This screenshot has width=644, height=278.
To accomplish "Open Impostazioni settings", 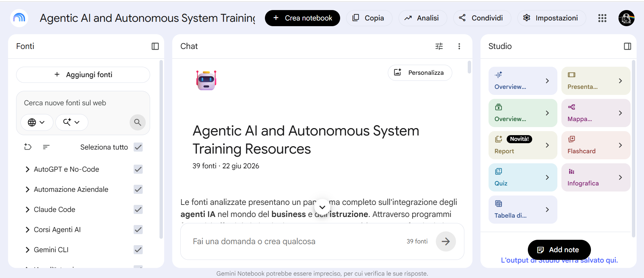I will pyautogui.click(x=551, y=18).
